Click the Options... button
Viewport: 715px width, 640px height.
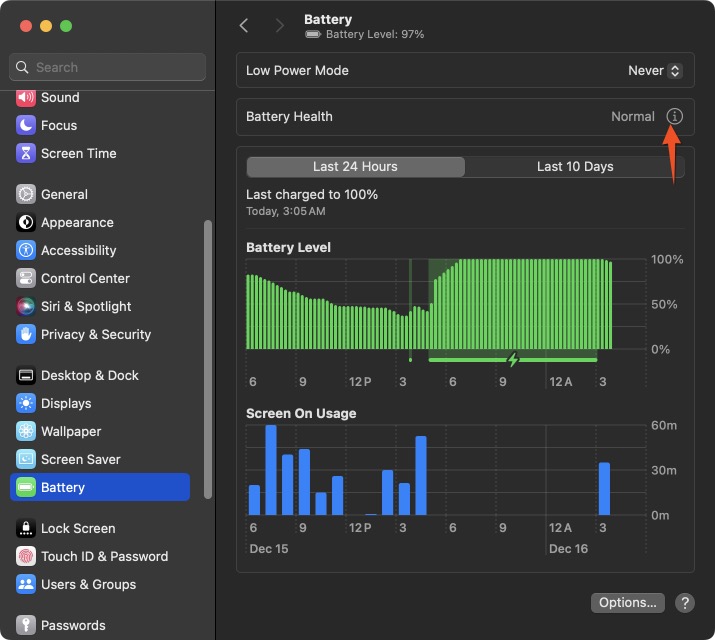click(x=628, y=603)
